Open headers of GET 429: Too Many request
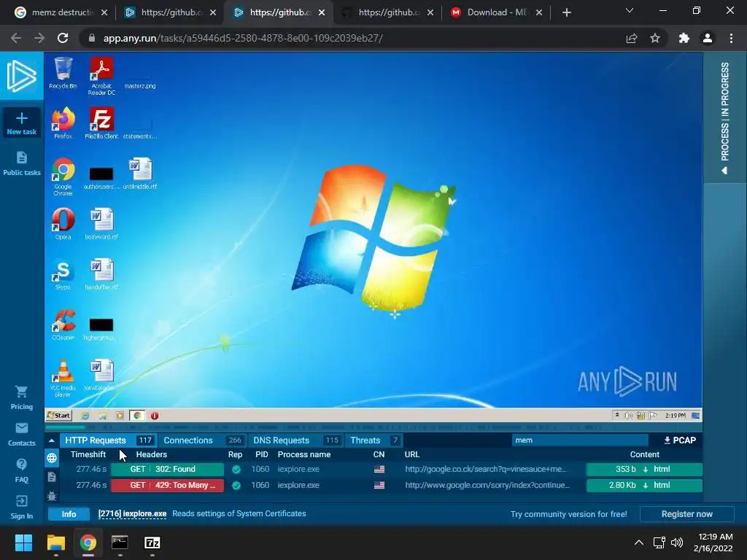747x560 pixels. 167,485
